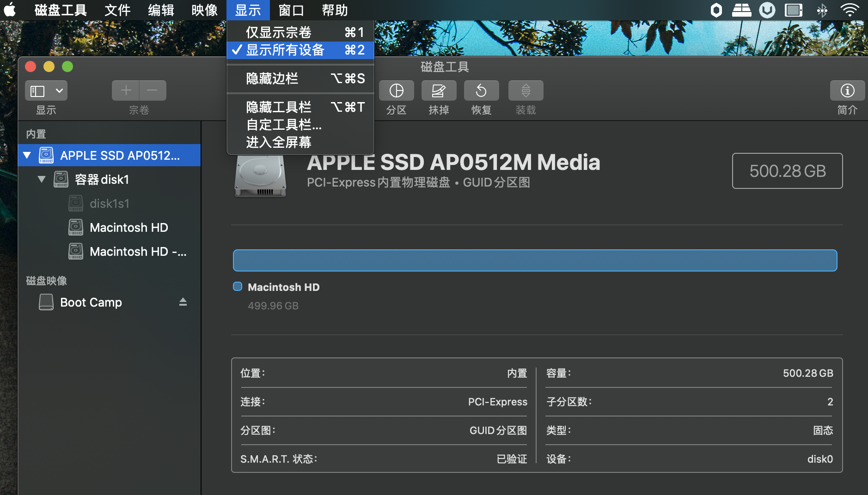Screen dimensions: 868x495
Task: Choose 隐藏工具栏 from the menu
Action: coord(300,107)
